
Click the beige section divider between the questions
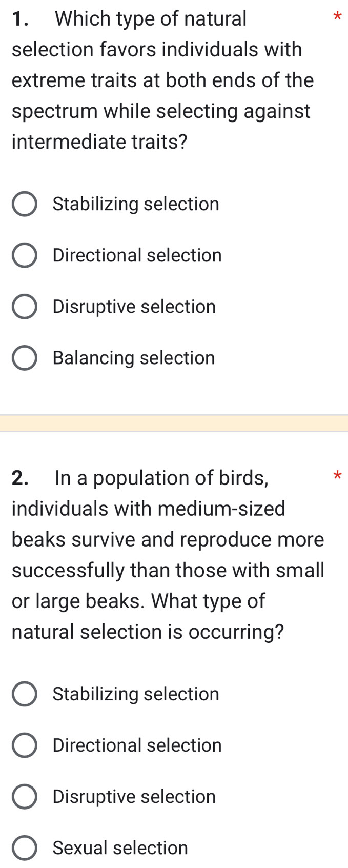tap(174, 421)
